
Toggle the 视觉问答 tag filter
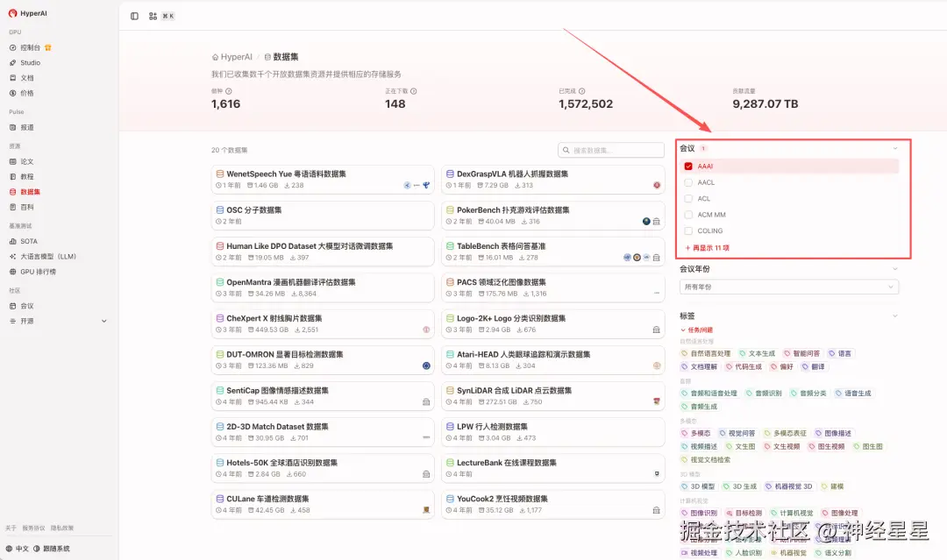pyautogui.click(x=737, y=433)
